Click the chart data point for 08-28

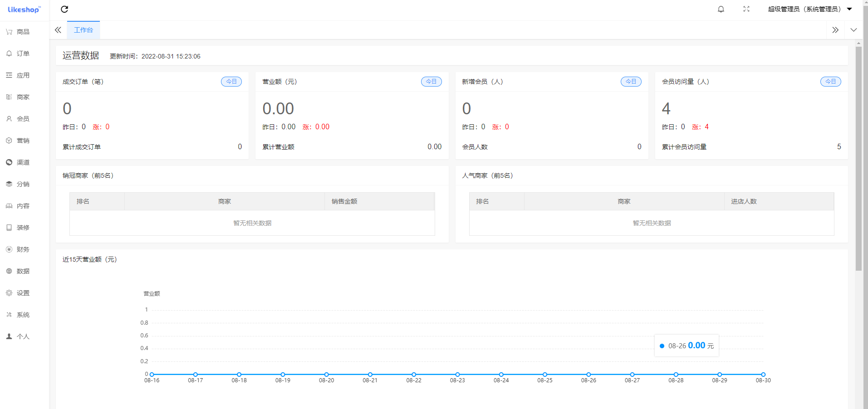coord(676,375)
